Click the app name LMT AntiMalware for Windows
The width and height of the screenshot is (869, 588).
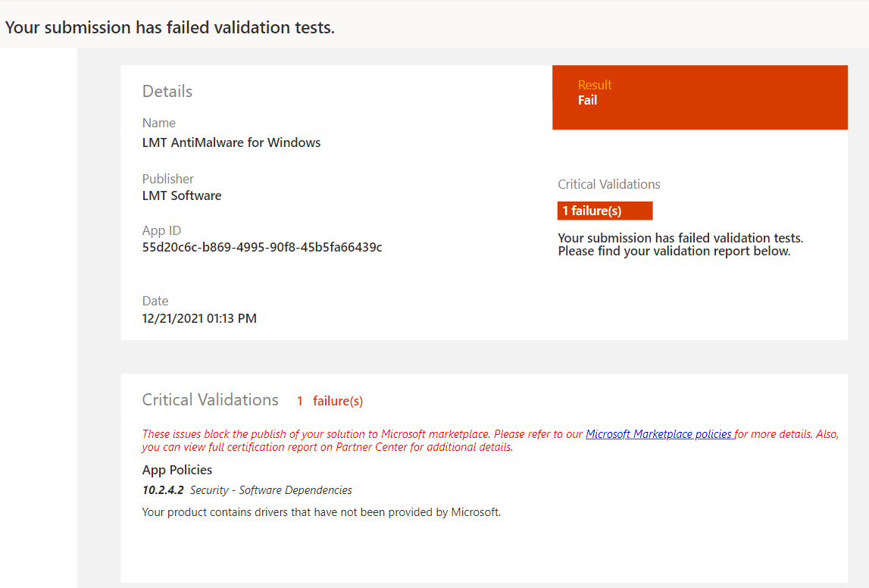pyautogui.click(x=231, y=142)
